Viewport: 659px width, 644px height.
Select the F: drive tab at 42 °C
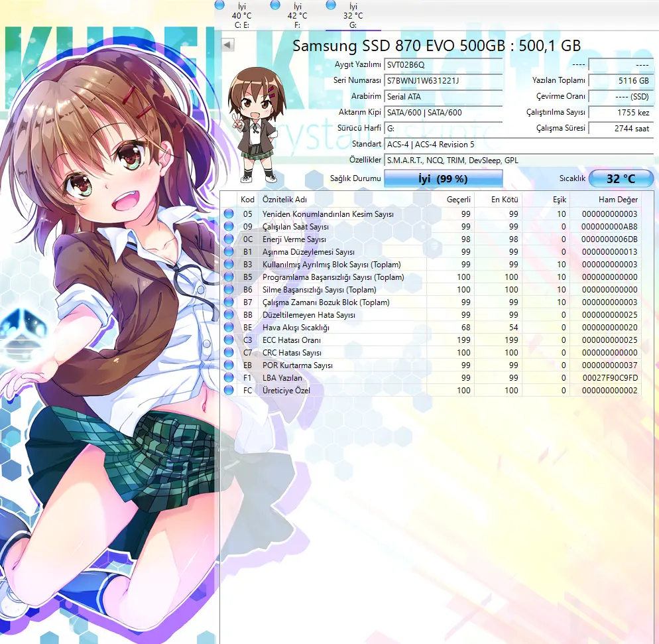[x=297, y=15]
